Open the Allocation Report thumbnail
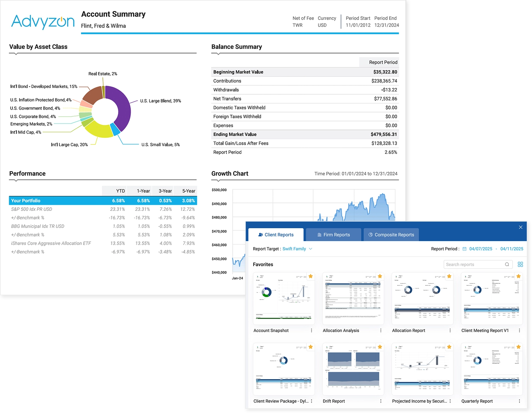 click(x=422, y=299)
